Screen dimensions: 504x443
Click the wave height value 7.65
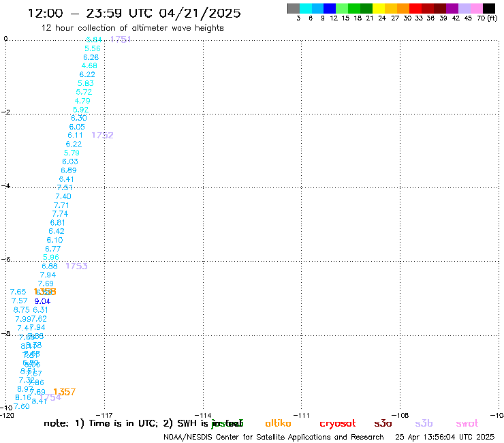coord(18,292)
